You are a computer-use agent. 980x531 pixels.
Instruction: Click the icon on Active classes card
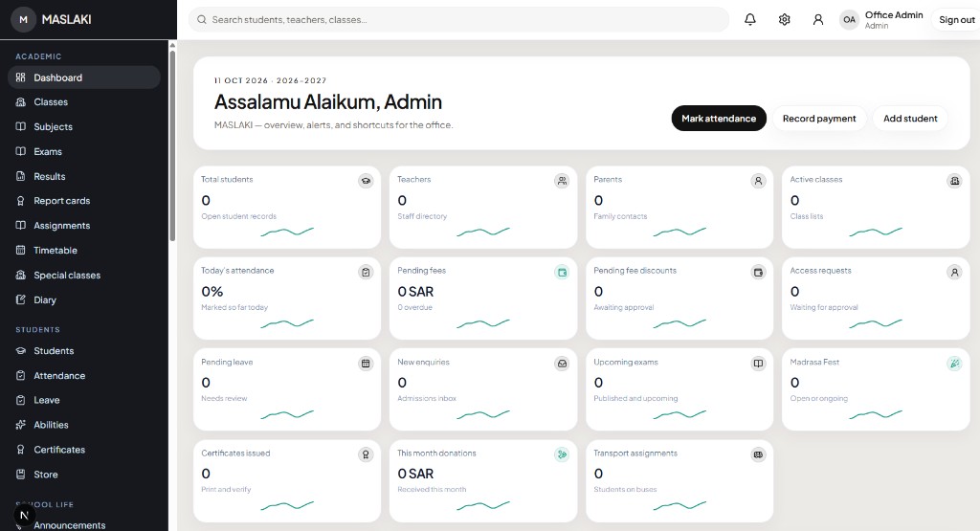pos(954,181)
